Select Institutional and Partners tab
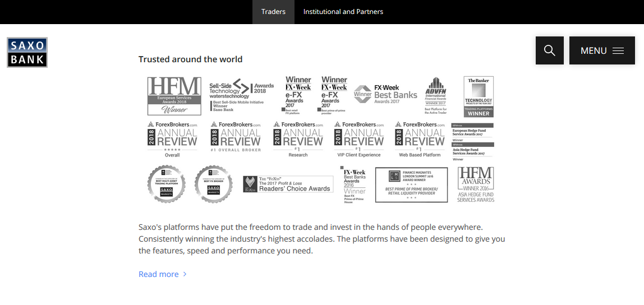The height and width of the screenshot is (305, 644). point(343,12)
